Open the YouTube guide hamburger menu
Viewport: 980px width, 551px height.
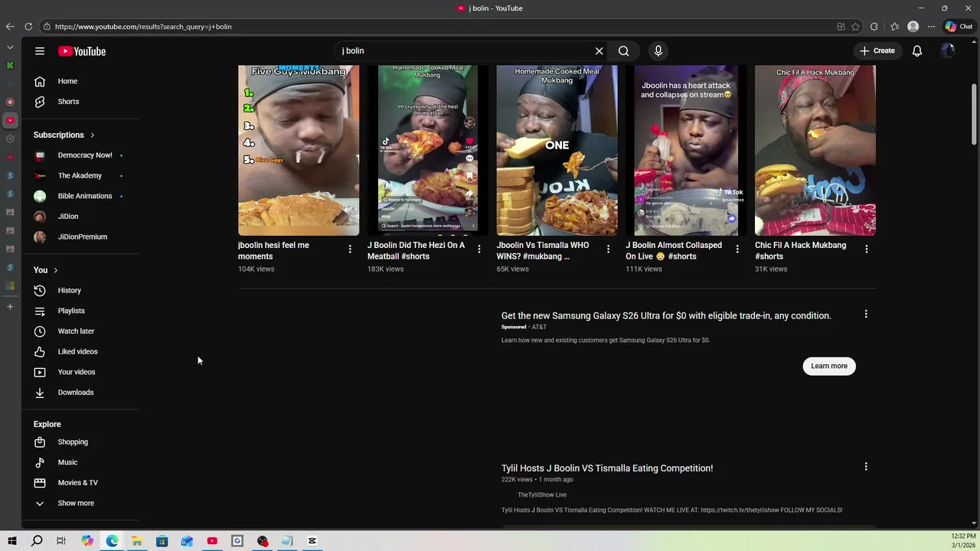(40, 51)
